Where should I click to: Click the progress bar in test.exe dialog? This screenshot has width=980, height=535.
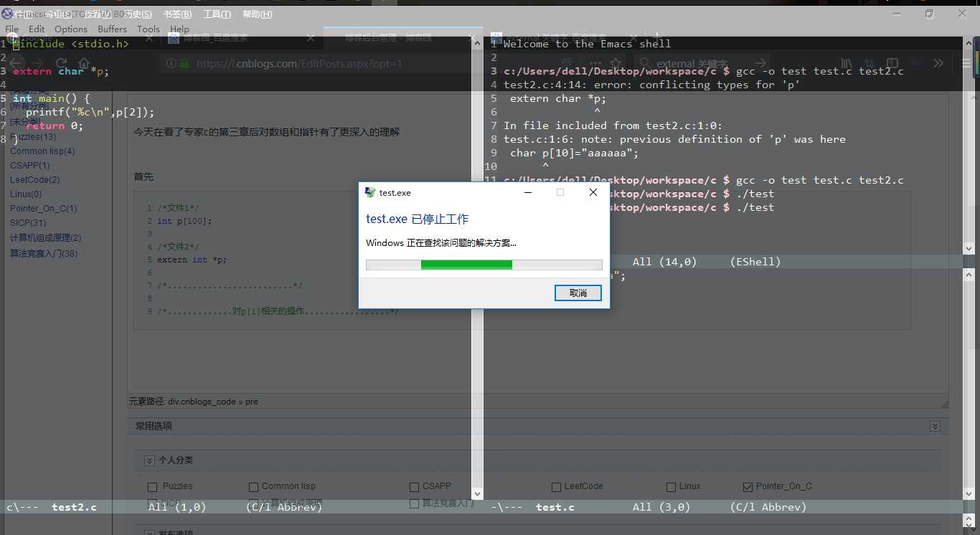484,265
